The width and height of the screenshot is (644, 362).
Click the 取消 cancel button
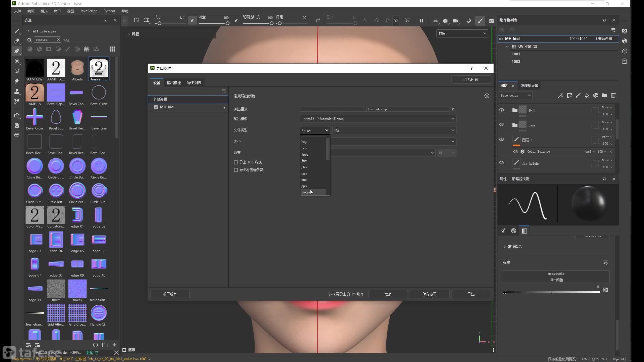(388, 294)
